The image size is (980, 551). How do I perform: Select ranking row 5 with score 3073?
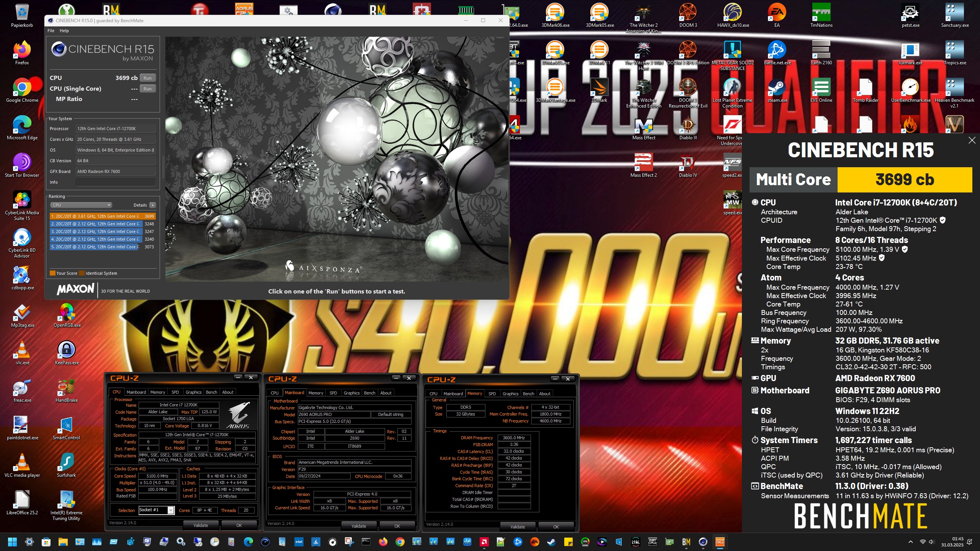(102, 247)
